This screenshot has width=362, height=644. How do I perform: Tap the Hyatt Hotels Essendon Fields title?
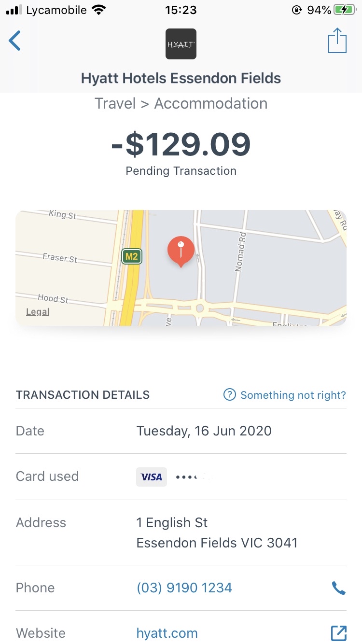(x=181, y=78)
